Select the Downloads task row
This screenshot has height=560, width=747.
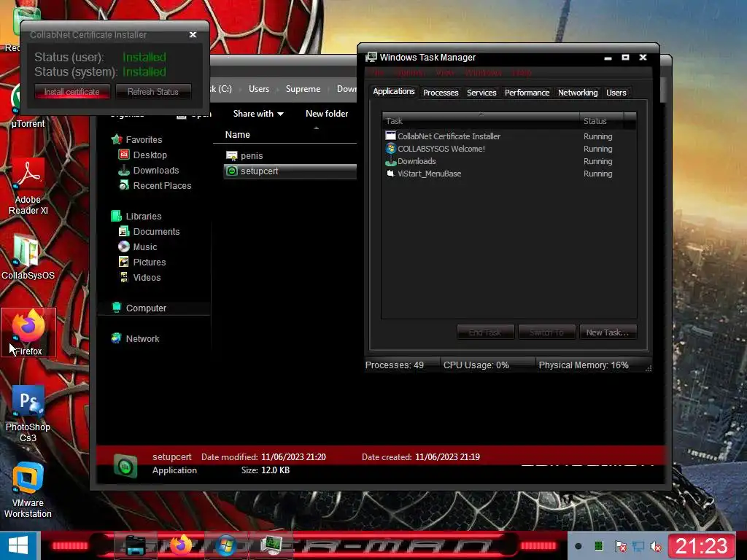pos(508,161)
